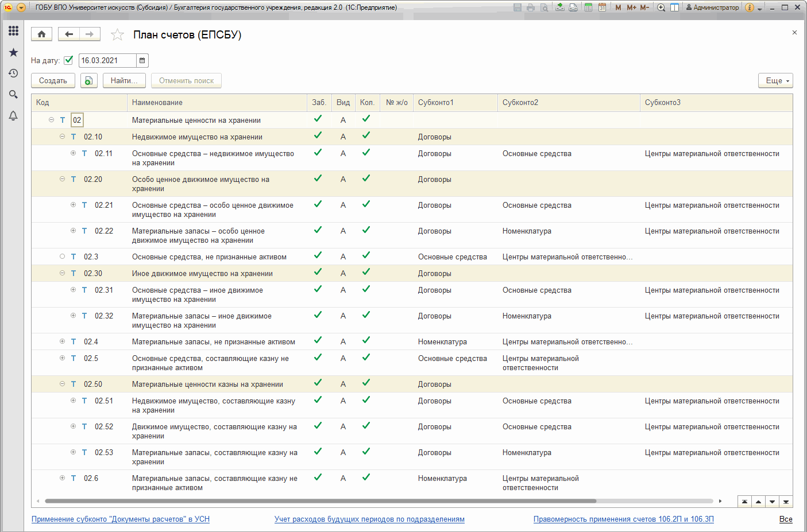
Task: Open notifications bell in left sidebar
Action: point(13,116)
